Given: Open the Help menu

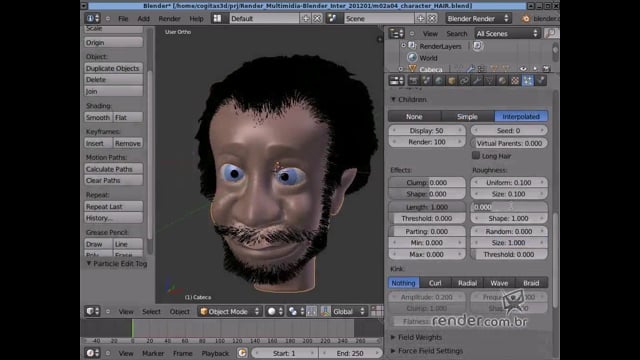Looking at the screenshot, I should pyautogui.click(x=196, y=18).
